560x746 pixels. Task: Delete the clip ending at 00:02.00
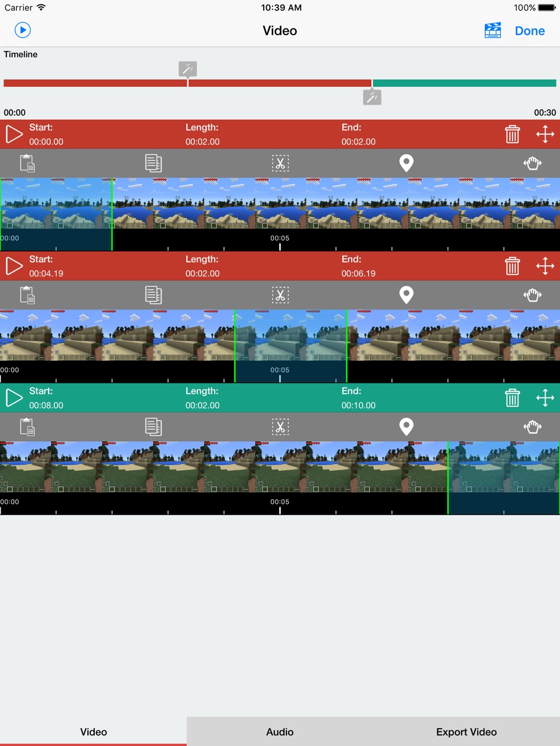pyautogui.click(x=512, y=134)
